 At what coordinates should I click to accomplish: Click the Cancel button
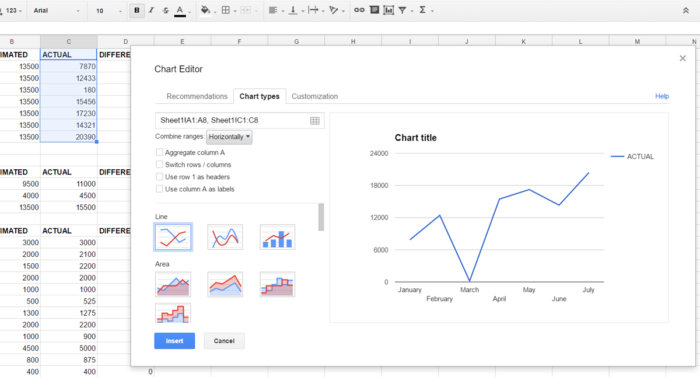point(224,341)
